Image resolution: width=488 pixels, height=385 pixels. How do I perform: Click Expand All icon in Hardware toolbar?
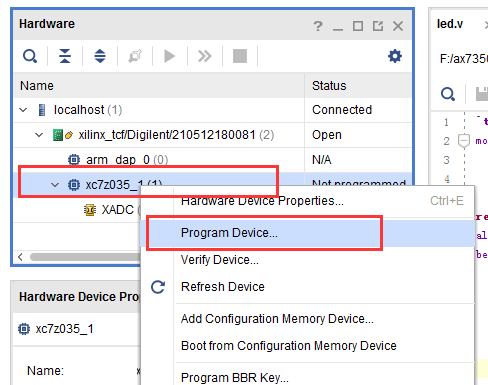pos(100,56)
